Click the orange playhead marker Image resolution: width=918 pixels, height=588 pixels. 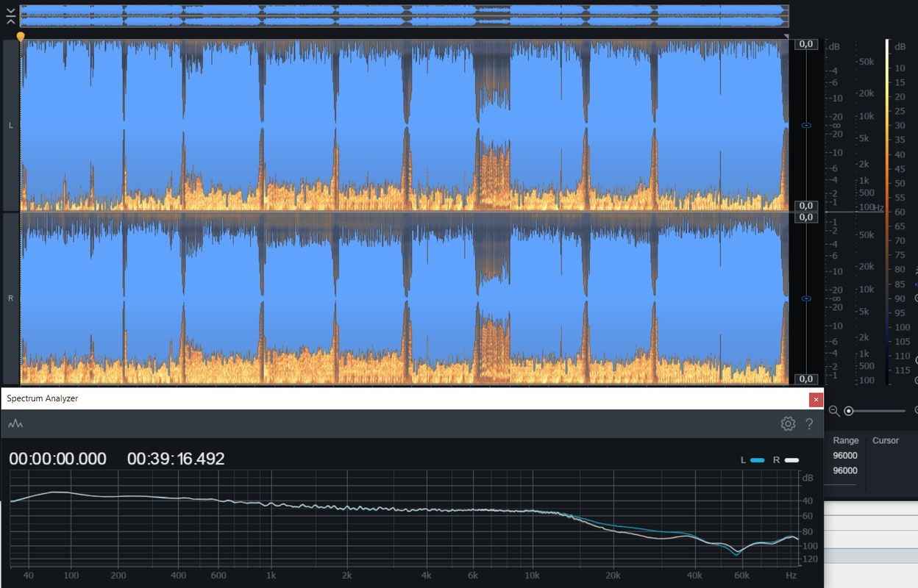click(21, 36)
